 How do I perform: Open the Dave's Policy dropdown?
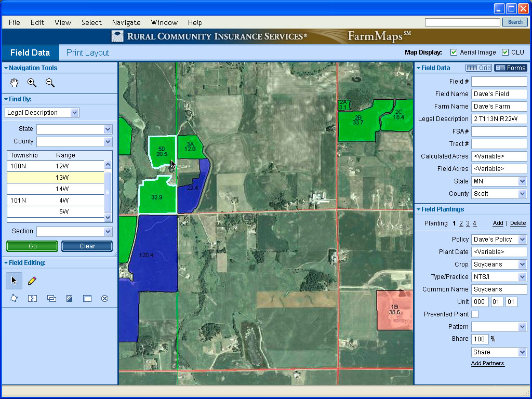(x=522, y=240)
